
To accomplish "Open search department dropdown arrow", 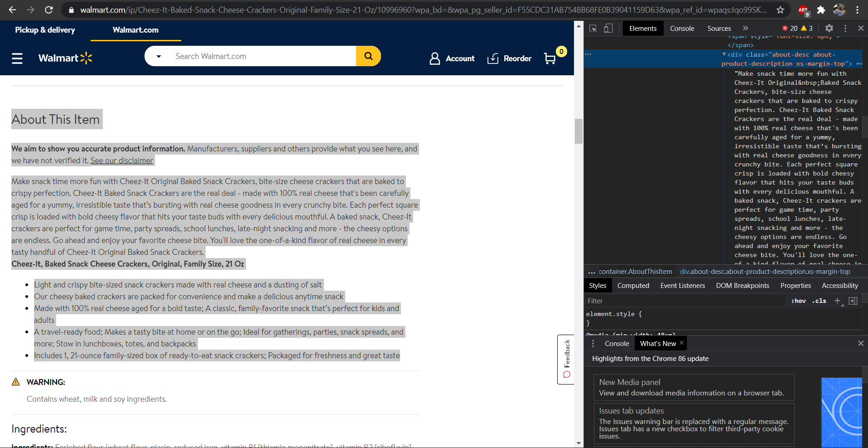I will click(x=159, y=57).
